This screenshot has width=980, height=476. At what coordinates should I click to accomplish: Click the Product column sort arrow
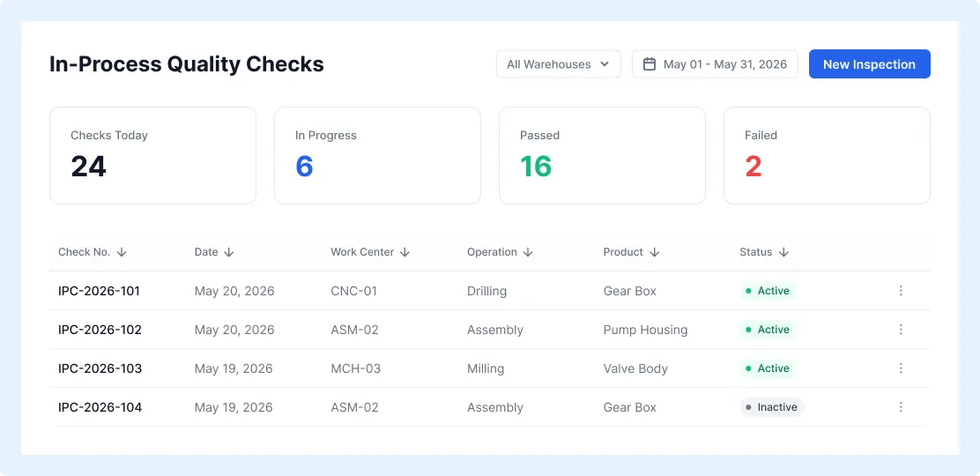tap(654, 252)
